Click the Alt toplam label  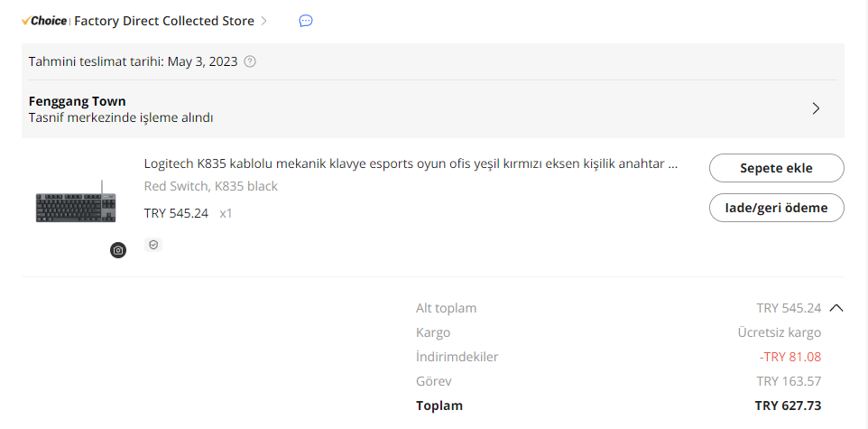[x=446, y=308]
